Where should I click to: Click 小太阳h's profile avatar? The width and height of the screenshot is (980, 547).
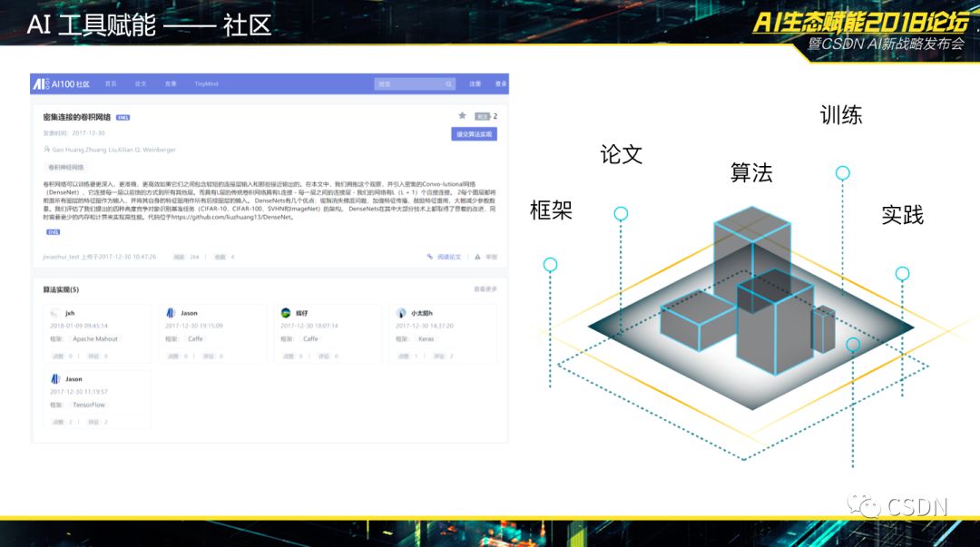pyautogui.click(x=400, y=312)
